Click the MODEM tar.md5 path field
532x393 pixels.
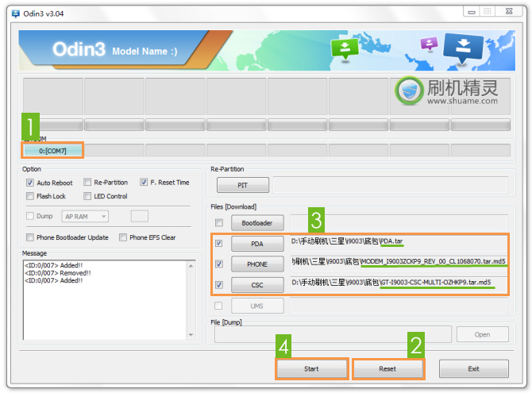399,264
